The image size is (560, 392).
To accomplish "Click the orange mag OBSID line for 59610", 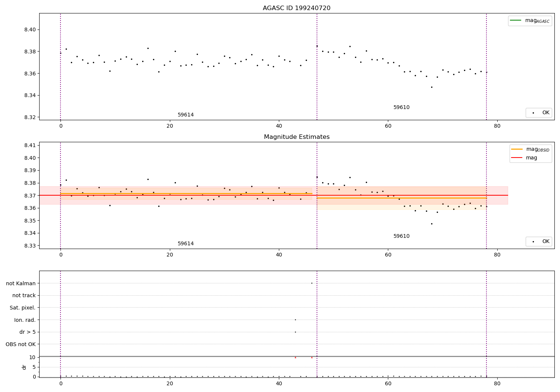I will [401, 198].
